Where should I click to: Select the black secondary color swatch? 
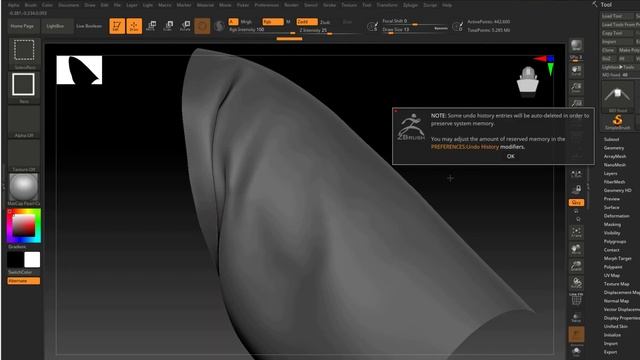click(x=16, y=260)
